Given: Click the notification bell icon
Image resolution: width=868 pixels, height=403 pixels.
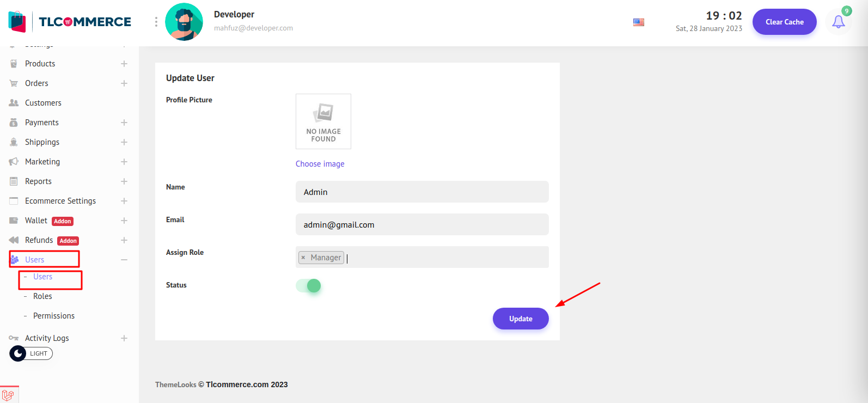Looking at the screenshot, I should [x=838, y=22].
